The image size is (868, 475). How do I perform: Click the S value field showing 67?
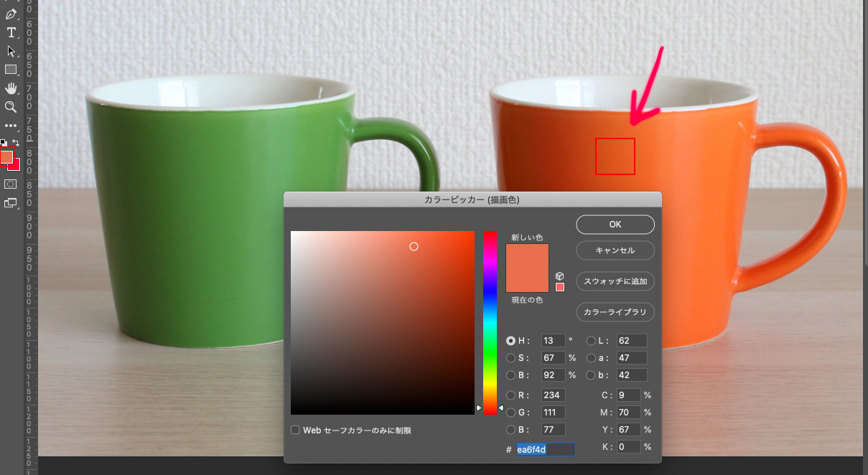(553, 358)
